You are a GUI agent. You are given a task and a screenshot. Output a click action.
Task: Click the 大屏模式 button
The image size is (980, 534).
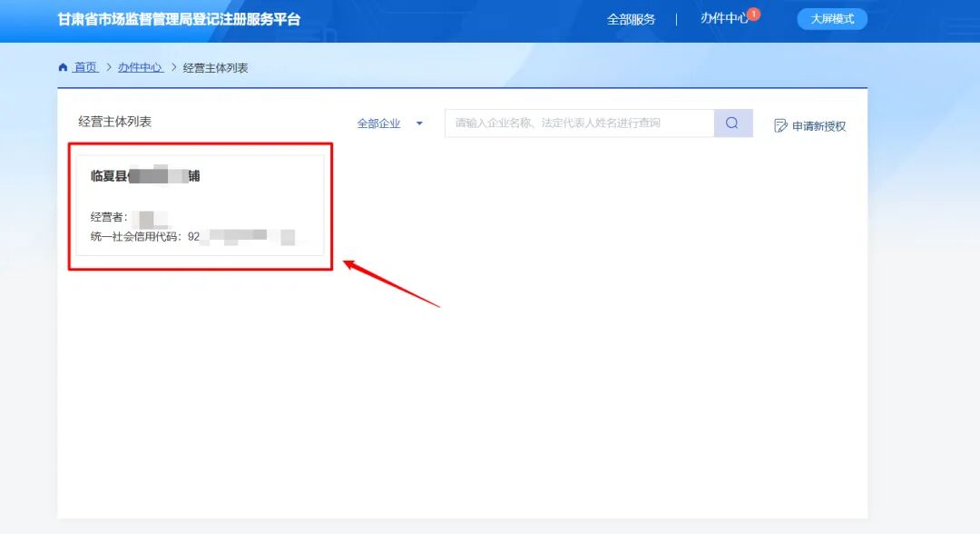pyautogui.click(x=830, y=18)
